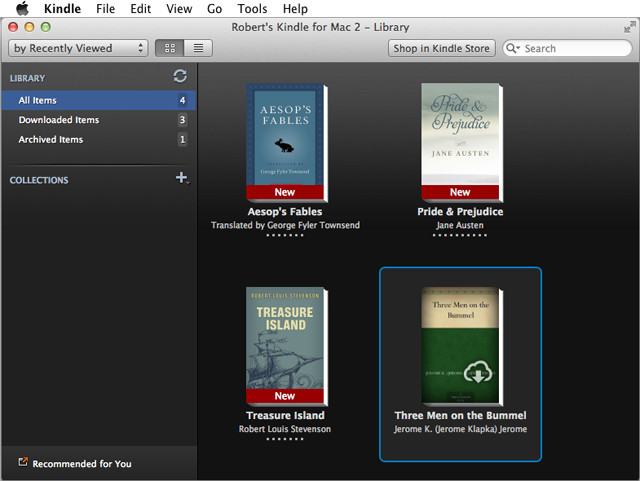Open Recommended for You link
This screenshot has height=481, width=640.
click(82, 464)
